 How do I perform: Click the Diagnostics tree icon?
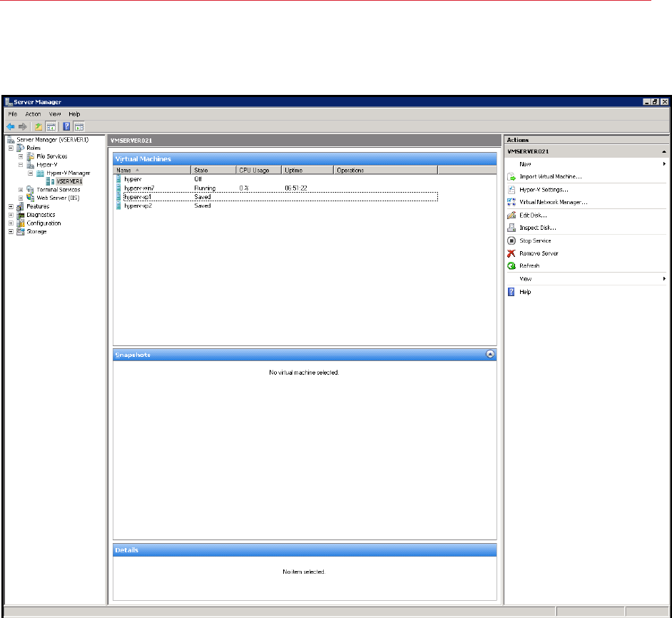click(x=20, y=215)
